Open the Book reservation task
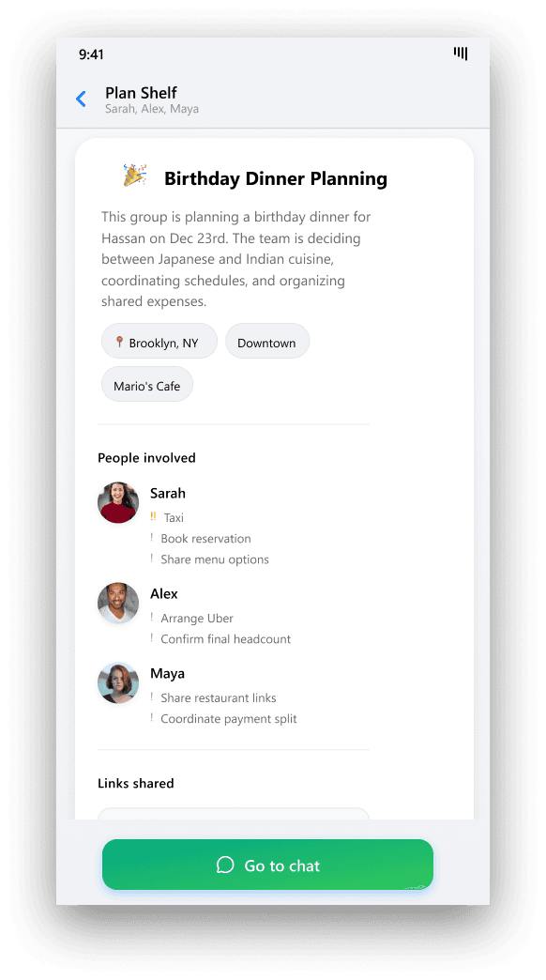The image size is (546, 980). (x=205, y=538)
